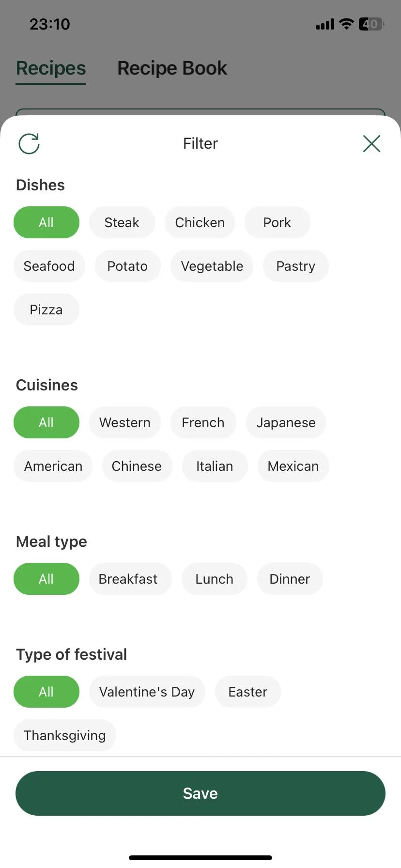401x868 pixels.
Task: Tap the home indicator bar
Action: 200,858
